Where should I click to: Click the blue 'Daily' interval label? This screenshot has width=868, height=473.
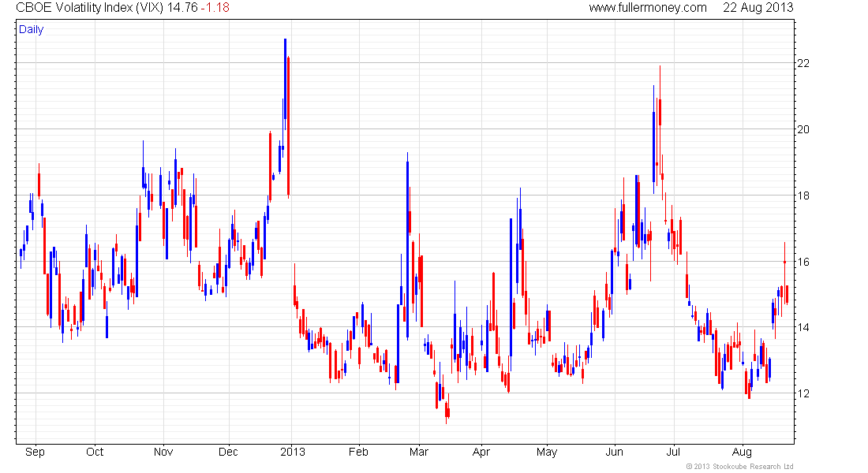pos(31,29)
